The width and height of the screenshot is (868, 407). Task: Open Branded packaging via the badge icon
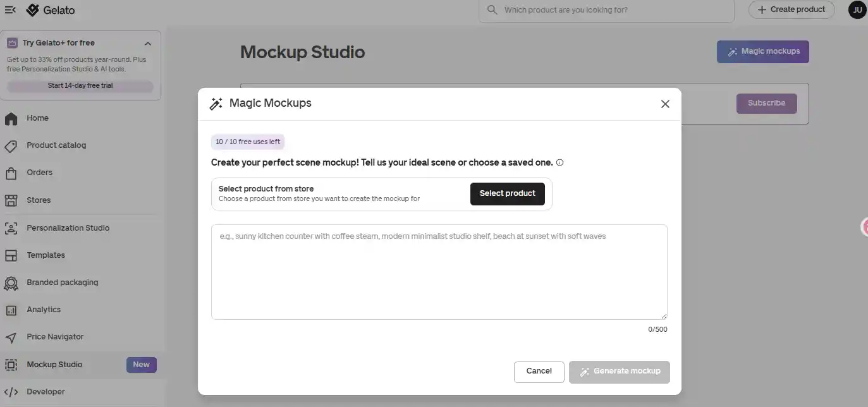coord(11,283)
